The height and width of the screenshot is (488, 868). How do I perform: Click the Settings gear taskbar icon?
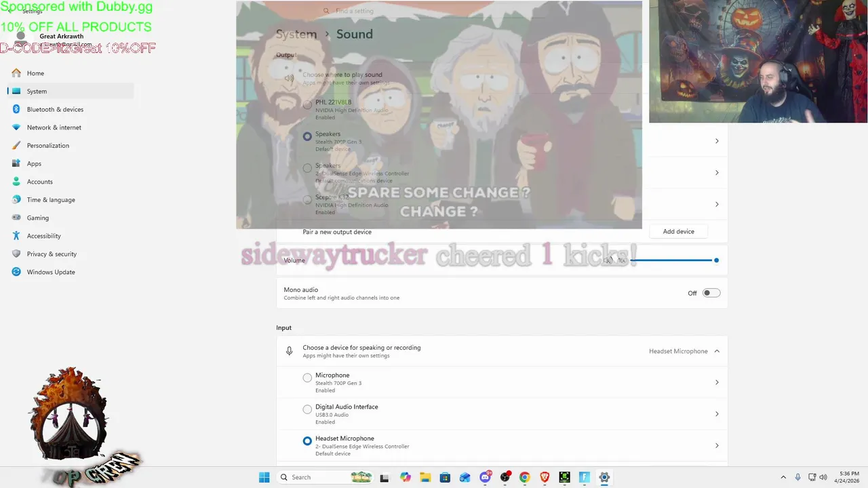[604, 477]
